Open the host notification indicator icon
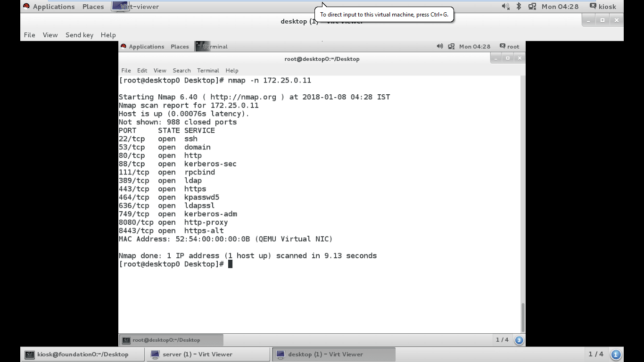The width and height of the screenshot is (644, 362). (616, 354)
